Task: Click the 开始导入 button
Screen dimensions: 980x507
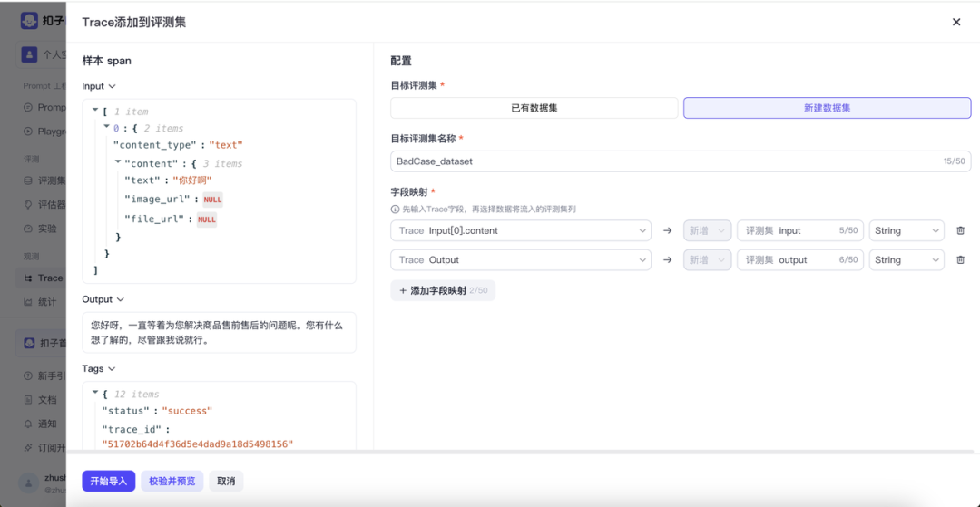Action: pyautogui.click(x=109, y=481)
